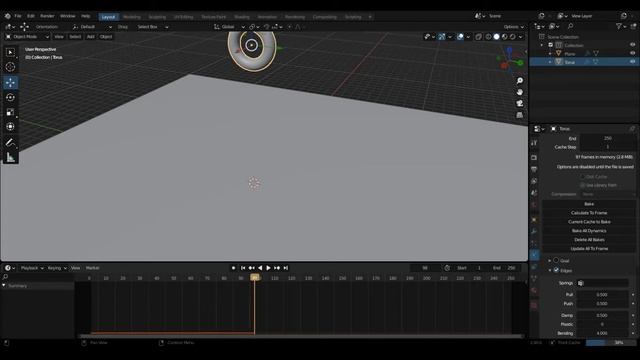Hide the Plane object via its eye icon
Viewport: 640px width, 360px height.
point(633,53)
